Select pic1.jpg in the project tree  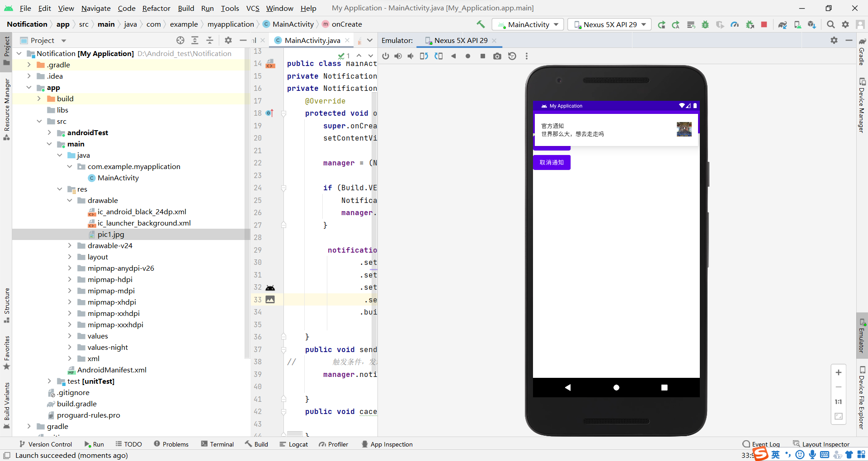point(111,234)
